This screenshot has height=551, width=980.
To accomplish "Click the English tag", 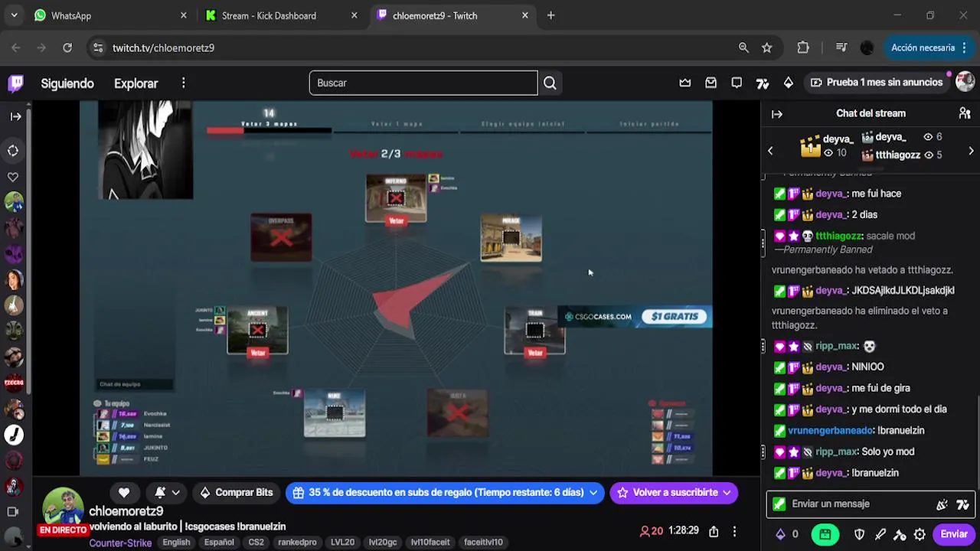I will coord(176,543).
